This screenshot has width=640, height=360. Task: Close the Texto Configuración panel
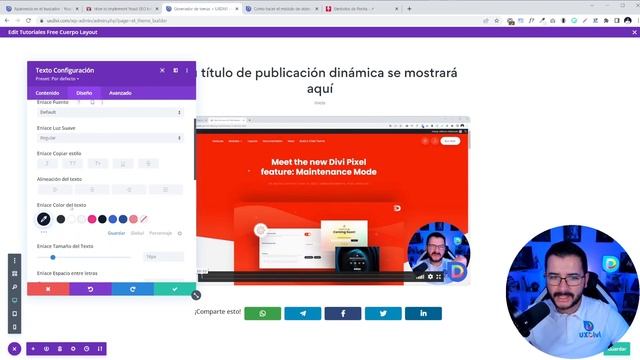pos(162,70)
